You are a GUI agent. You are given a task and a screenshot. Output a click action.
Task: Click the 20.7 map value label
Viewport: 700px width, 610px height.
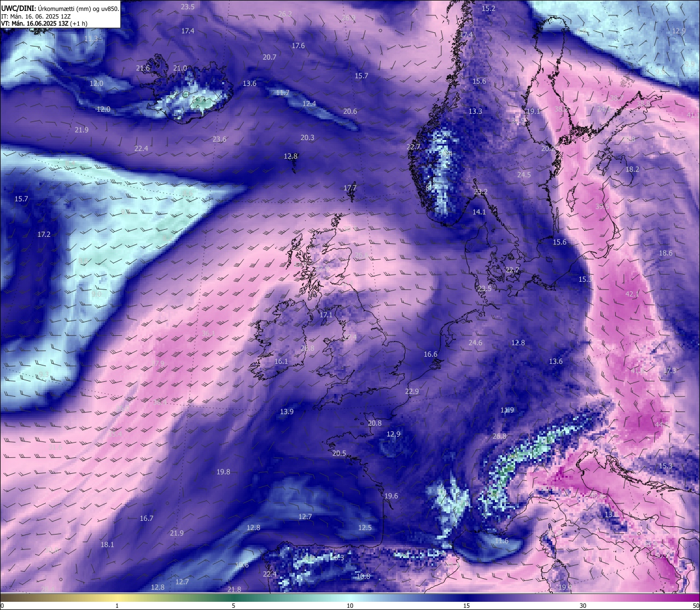(x=269, y=57)
